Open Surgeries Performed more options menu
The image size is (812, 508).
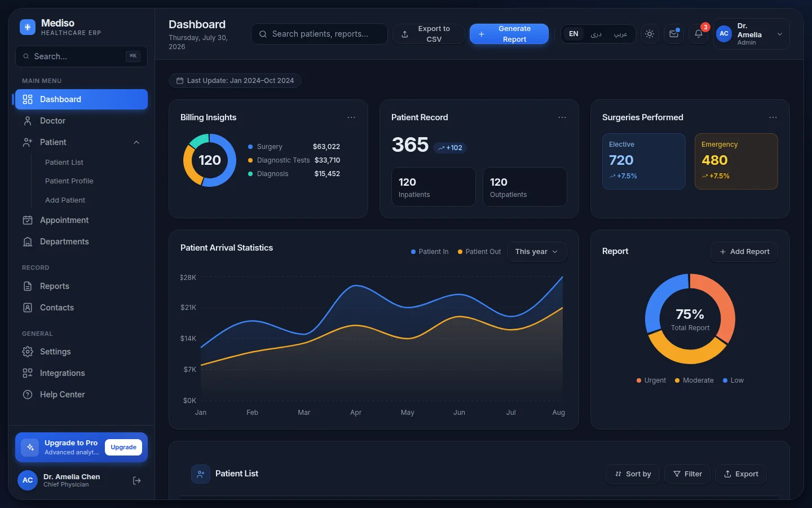[x=773, y=117]
